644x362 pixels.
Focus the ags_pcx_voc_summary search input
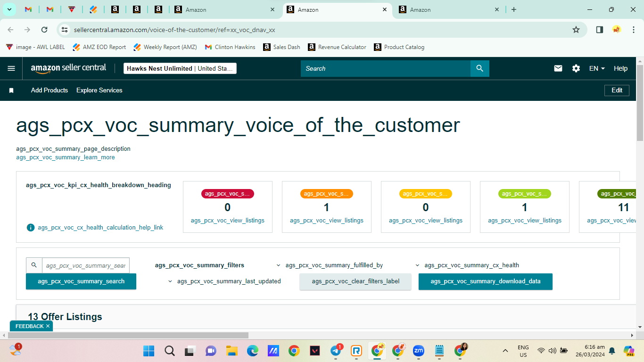(x=85, y=265)
